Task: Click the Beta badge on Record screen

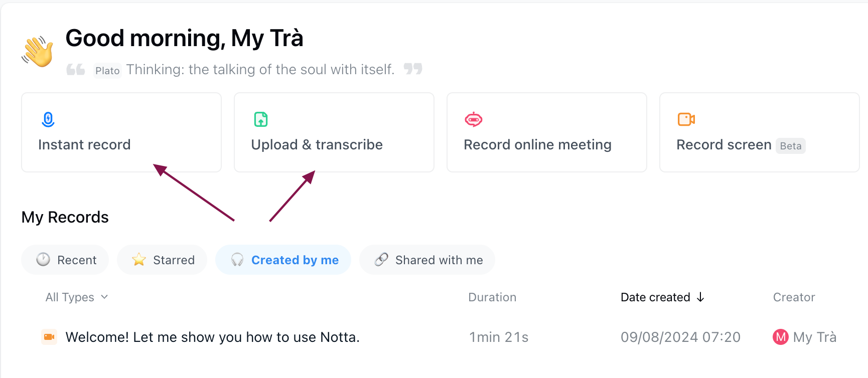Action: [x=791, y=146]
